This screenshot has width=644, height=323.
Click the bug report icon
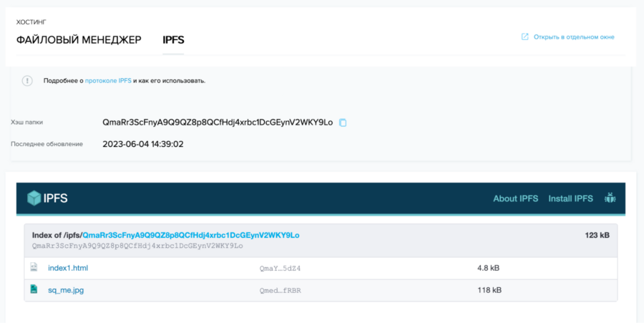[x=610, y=198]
